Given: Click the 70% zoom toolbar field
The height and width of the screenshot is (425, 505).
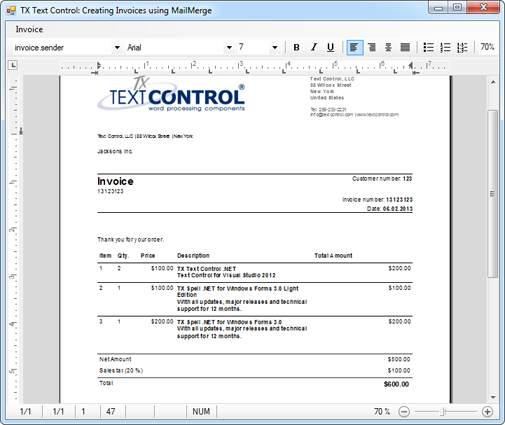Looking at the screenshot, I should 487,47.
